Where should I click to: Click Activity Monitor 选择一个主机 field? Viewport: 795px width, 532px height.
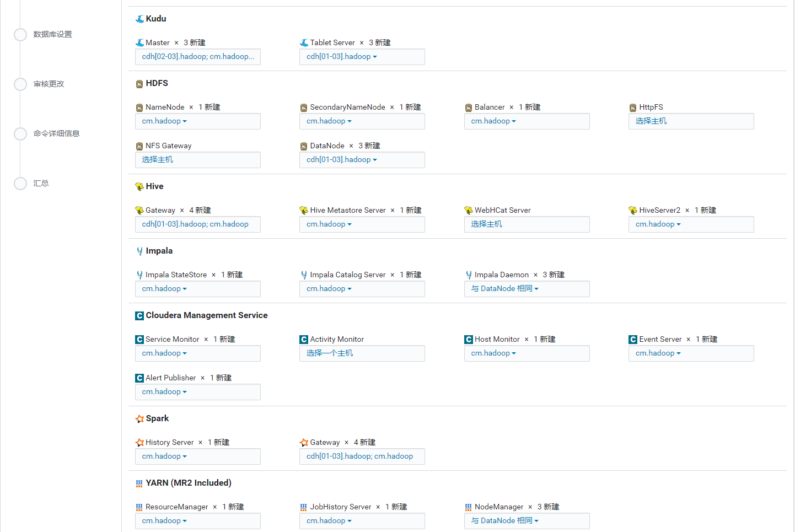tap(362, 353)
